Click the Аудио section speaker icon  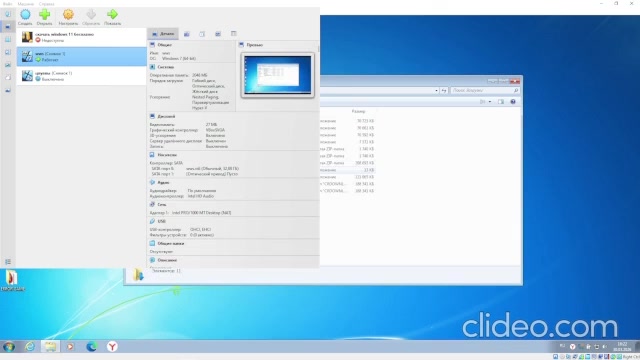tap(152, 182)
